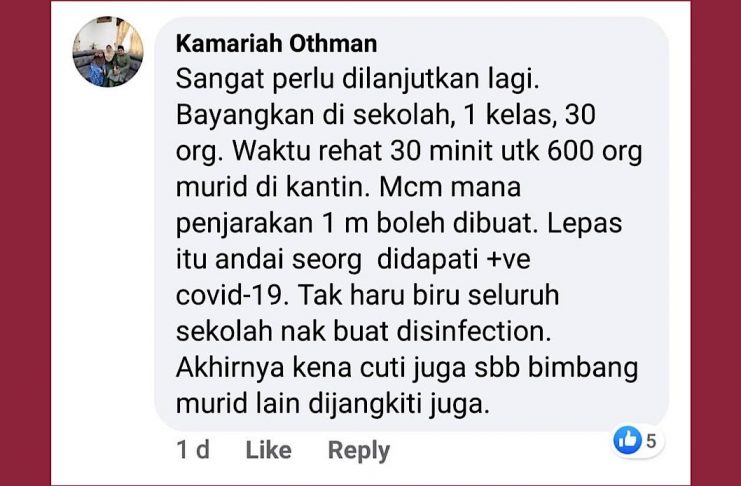Click the last line murid lain dijangkiti juga
Viewport: 741px width, 486px height.
(332, 405)
